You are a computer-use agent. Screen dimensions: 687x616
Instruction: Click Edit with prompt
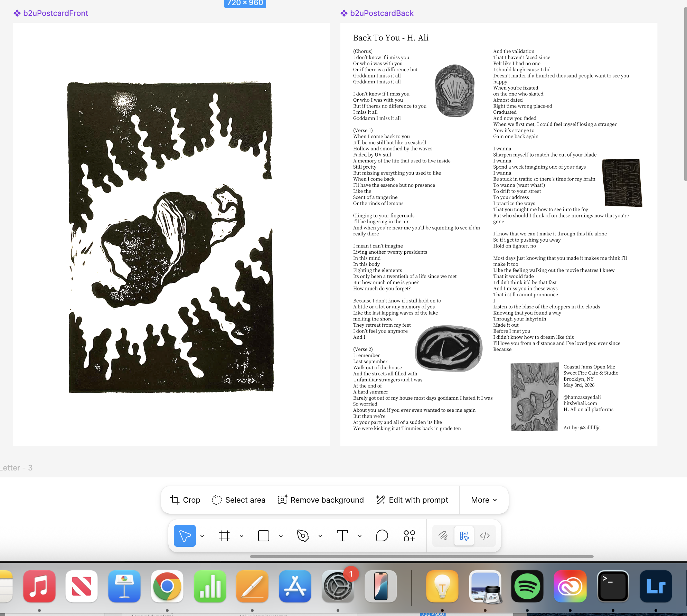(x=412, y=500)
